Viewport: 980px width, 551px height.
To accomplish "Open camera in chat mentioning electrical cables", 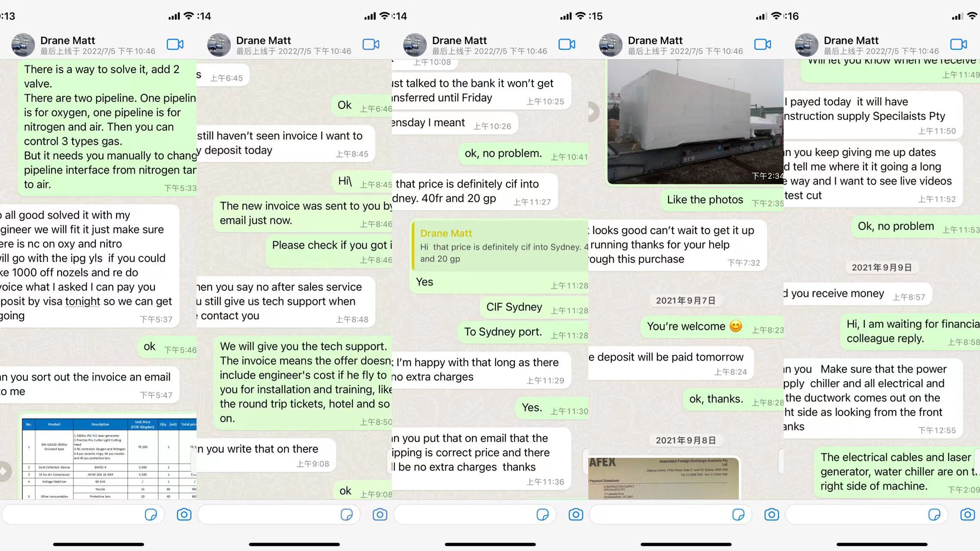I will point(968,514).
